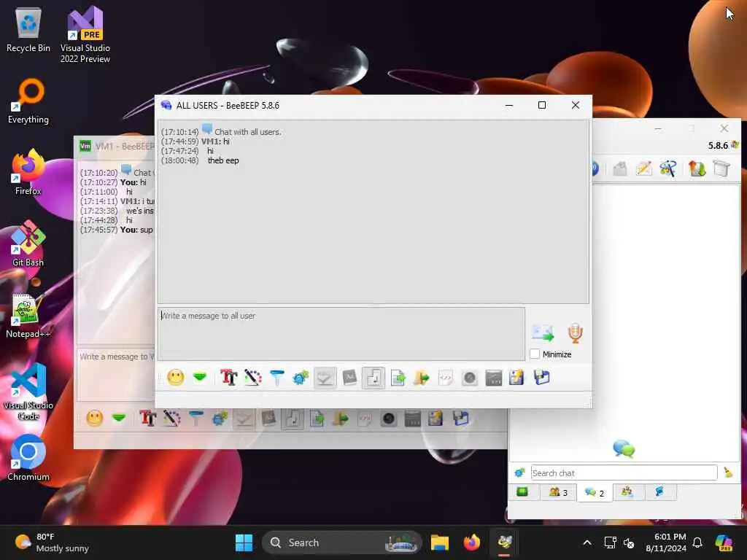Open chat settings gear in ALL USERS toolbar
The height and width of the screenshot is (560, 747).
pyautogui.click(x=301, y=378)
